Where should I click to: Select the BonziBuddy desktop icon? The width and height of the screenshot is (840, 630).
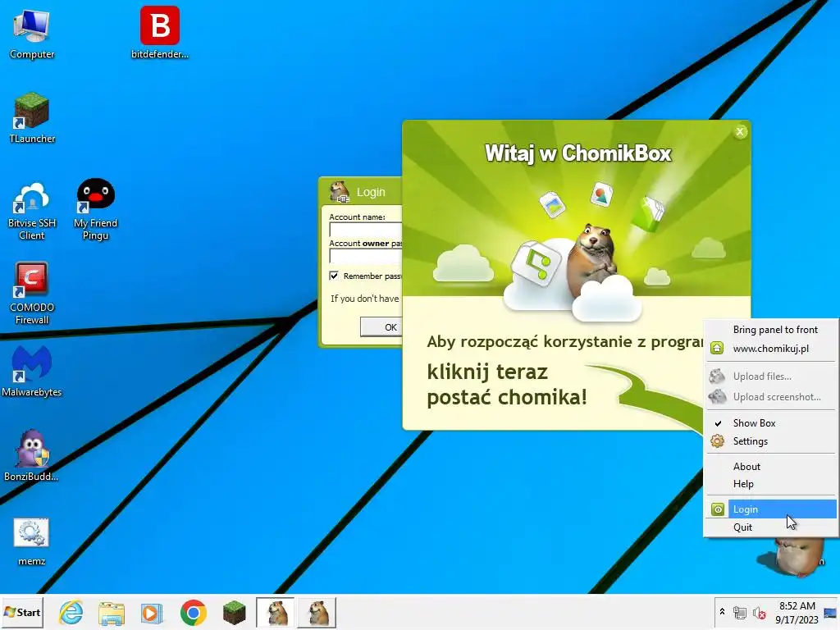(32, 455)
